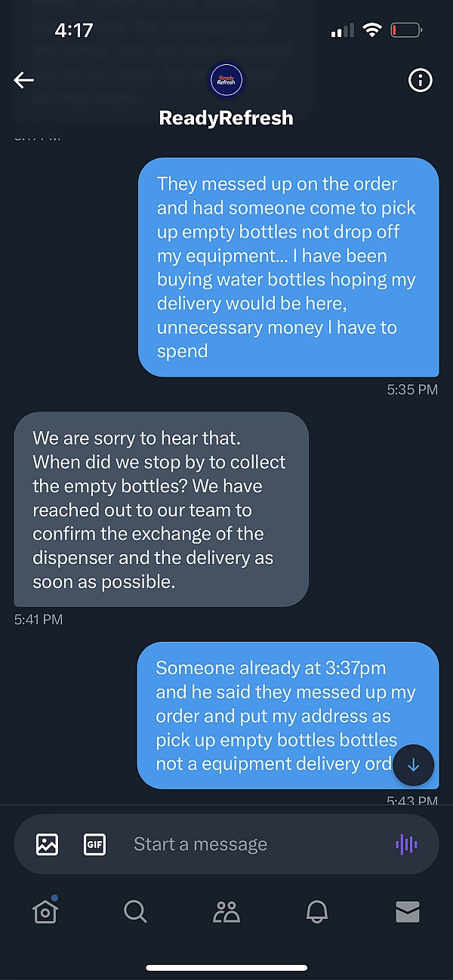Open the Messages envelope tab
Image resolution: width=453 pixels, height=980 pixels.
[408, 912]
